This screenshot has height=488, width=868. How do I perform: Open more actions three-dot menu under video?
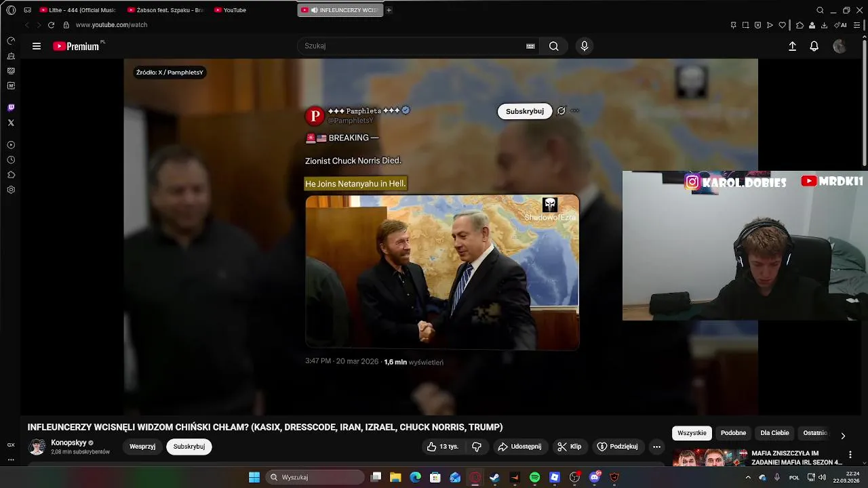(x=656, y=447)
